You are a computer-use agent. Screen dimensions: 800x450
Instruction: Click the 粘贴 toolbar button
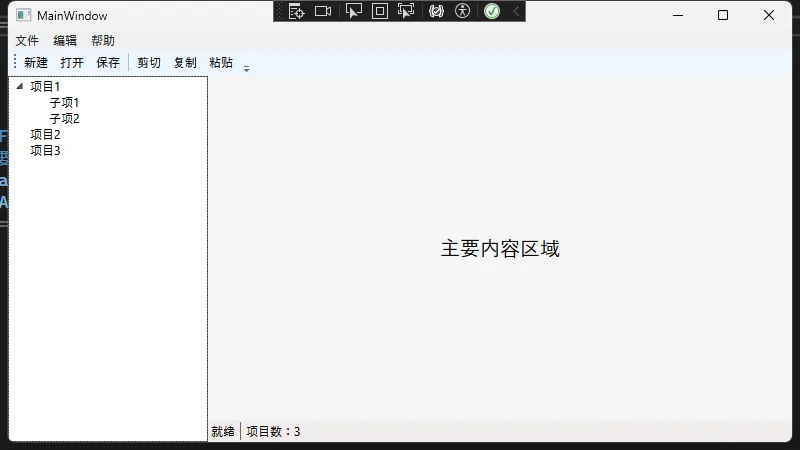point(221,63)
